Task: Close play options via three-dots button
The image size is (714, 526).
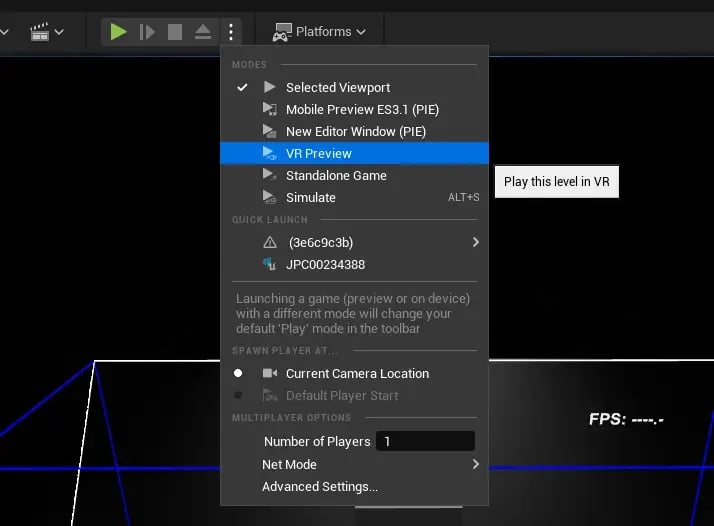Action: click(231, 32)
